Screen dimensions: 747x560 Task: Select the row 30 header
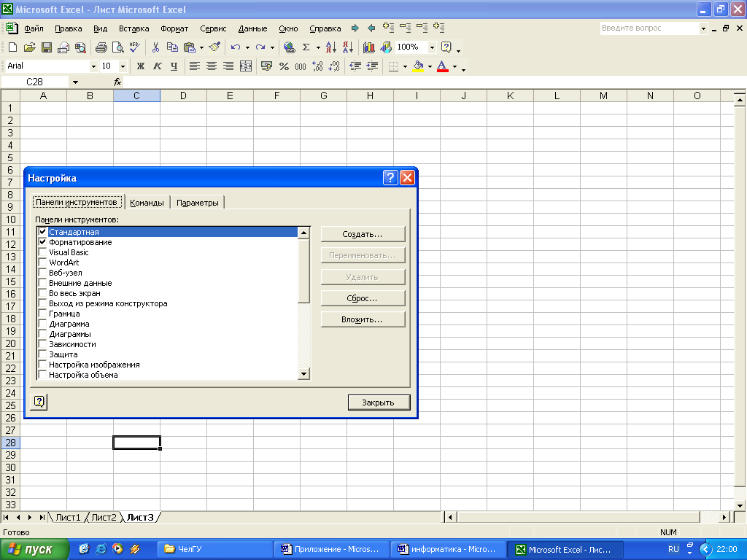pyautogui.click(x=10, y=467)
